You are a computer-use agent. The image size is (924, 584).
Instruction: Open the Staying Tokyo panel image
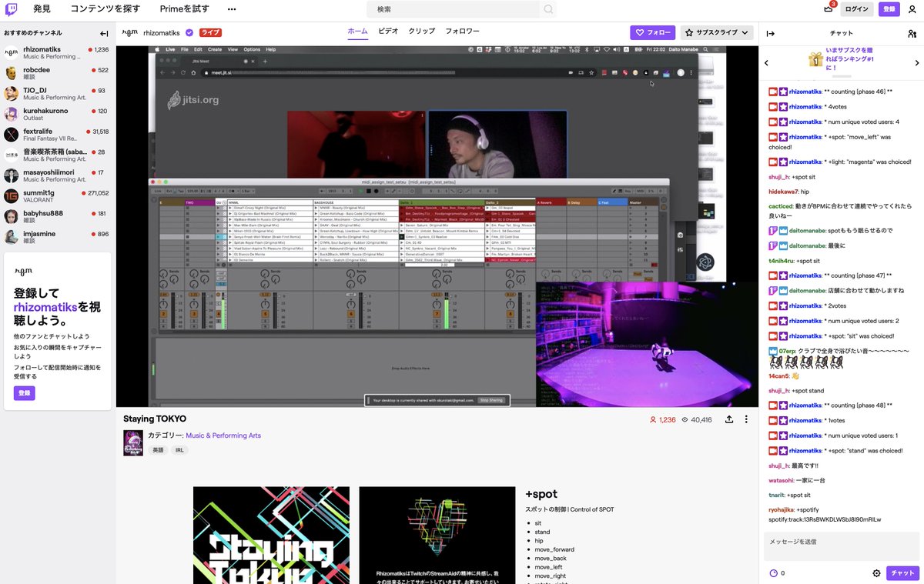271,535
